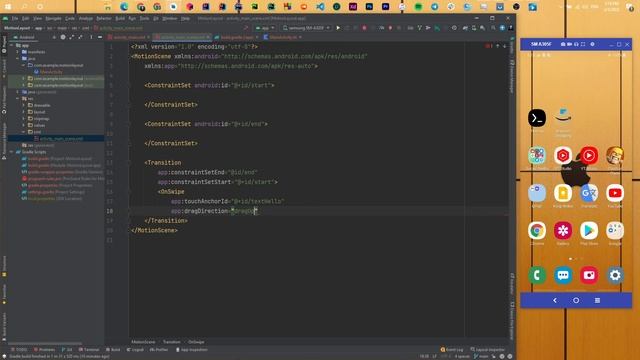
Task: Open the Messages app in the phone dock
Action: [563, 276]
